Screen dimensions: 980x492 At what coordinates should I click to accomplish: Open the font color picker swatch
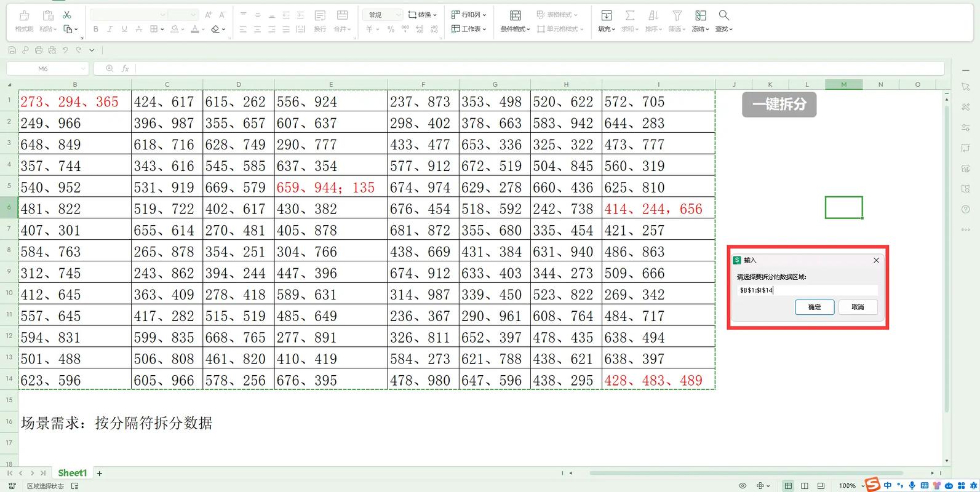pyautogui.click(x=195, y=29)
